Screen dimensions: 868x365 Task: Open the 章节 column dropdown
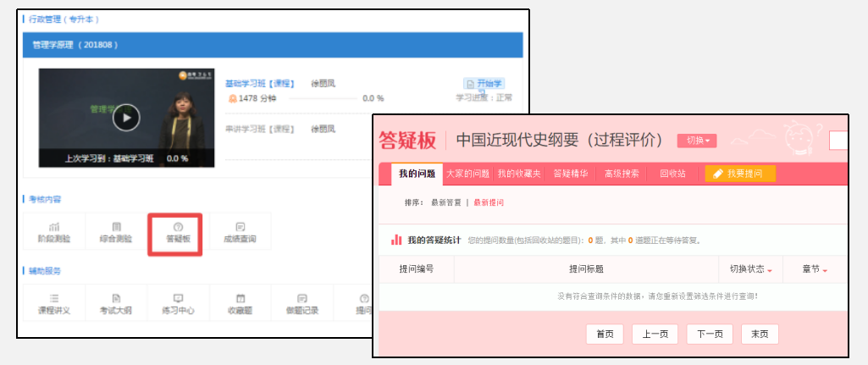815,269
